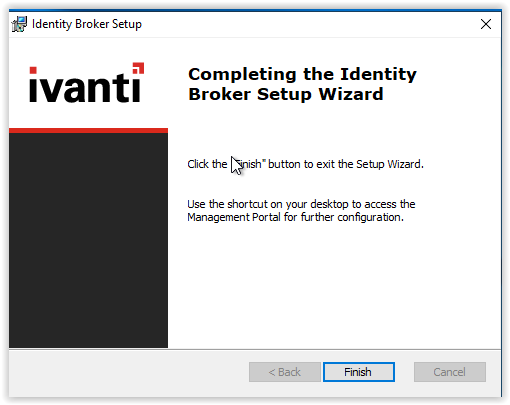Click the Completing the Identity Broker heading
The image size is (510, 405).
(302, 84)
